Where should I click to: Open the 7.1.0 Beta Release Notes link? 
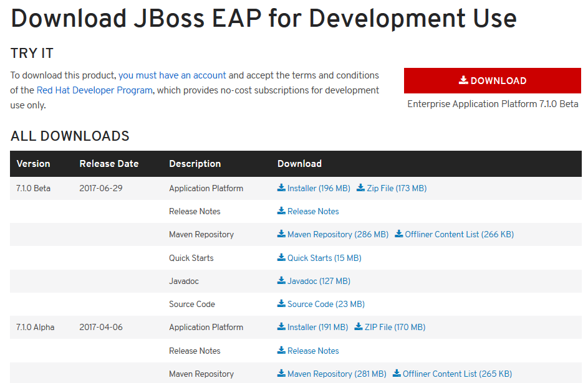pyautogui.click(x=308, y=211)
